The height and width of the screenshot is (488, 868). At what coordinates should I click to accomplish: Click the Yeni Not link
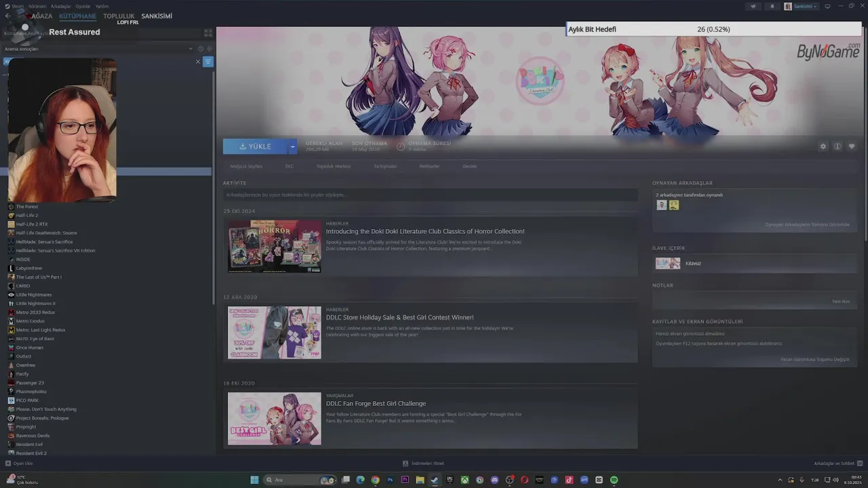841,302
